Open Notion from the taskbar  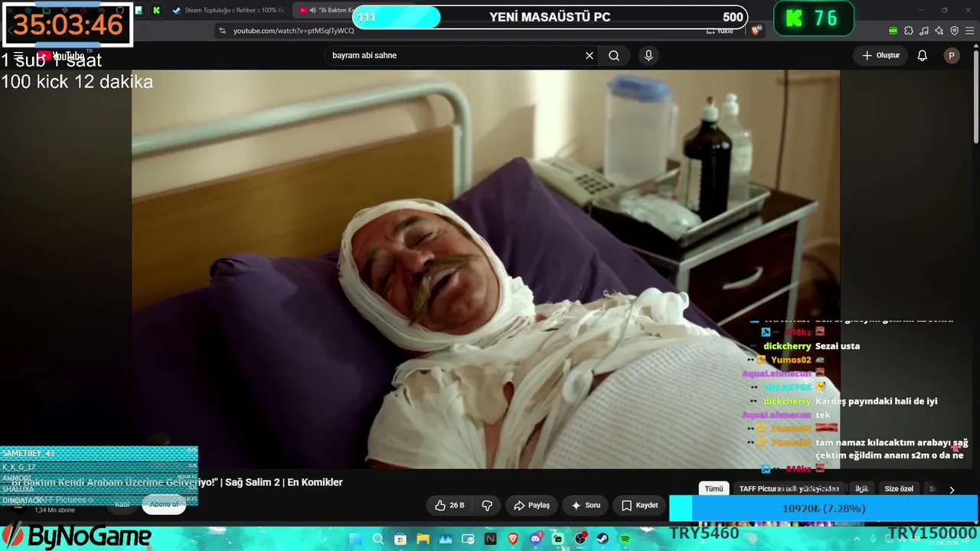click(490, 539)
